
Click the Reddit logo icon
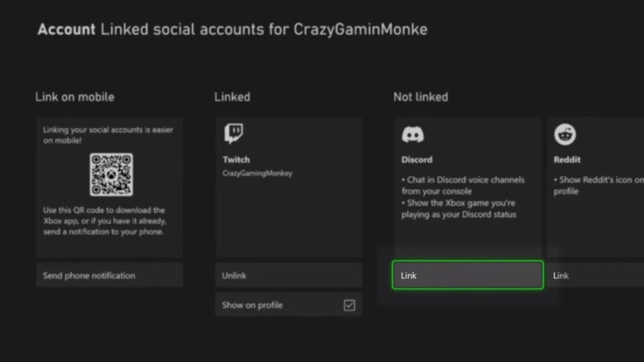pos(565,134)
